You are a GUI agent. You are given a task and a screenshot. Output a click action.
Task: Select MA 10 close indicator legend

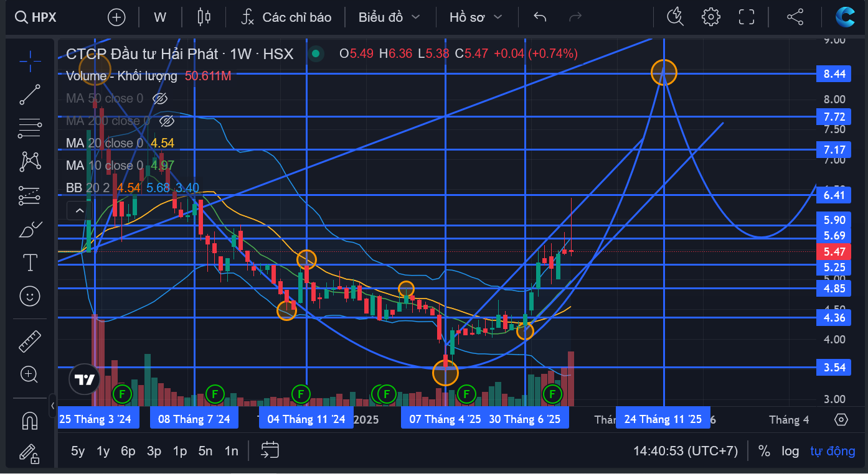pyautogui.click(x=105, y=165)
